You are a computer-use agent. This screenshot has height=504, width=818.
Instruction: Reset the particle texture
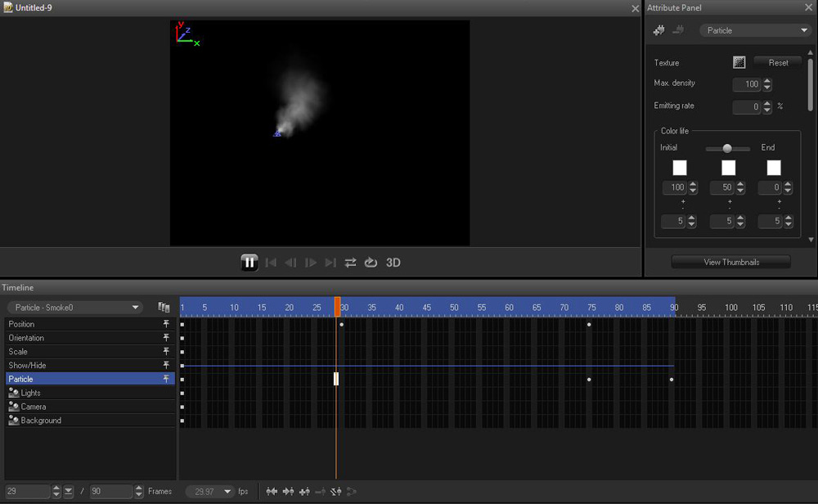pyautogui.click(x=779, y=63)
